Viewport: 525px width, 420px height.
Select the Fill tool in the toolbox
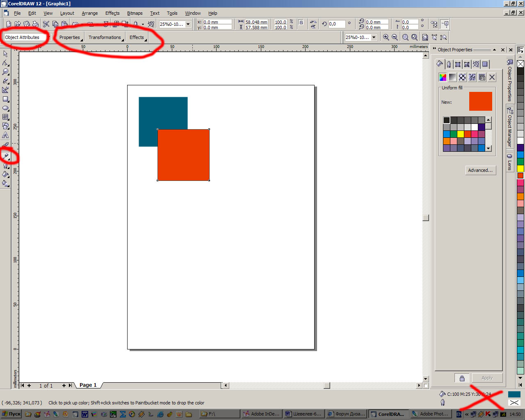[x=5, y=174]
